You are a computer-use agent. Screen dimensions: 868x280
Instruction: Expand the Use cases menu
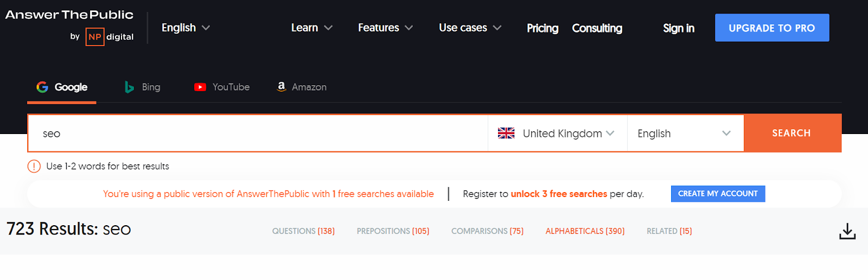[x=470, y=28]
